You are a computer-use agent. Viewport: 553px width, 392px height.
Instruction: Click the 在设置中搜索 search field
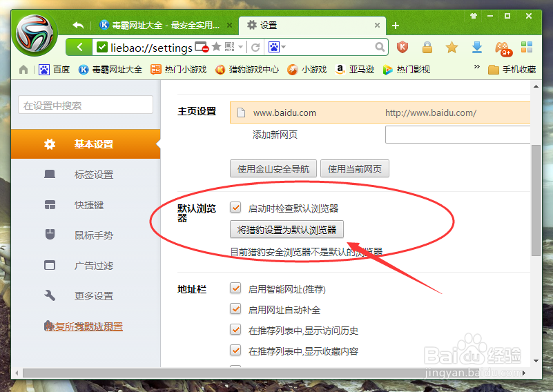click(x=86, y=105)
